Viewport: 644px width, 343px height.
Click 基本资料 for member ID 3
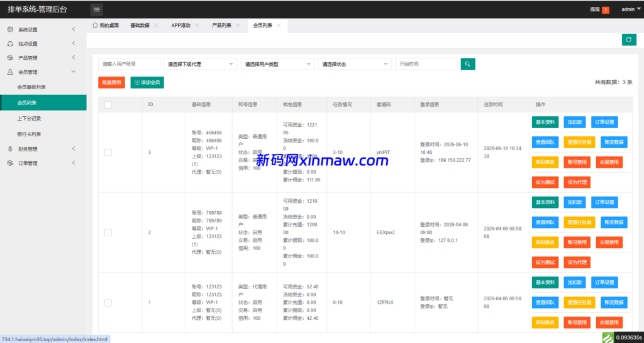coord(545,122)
